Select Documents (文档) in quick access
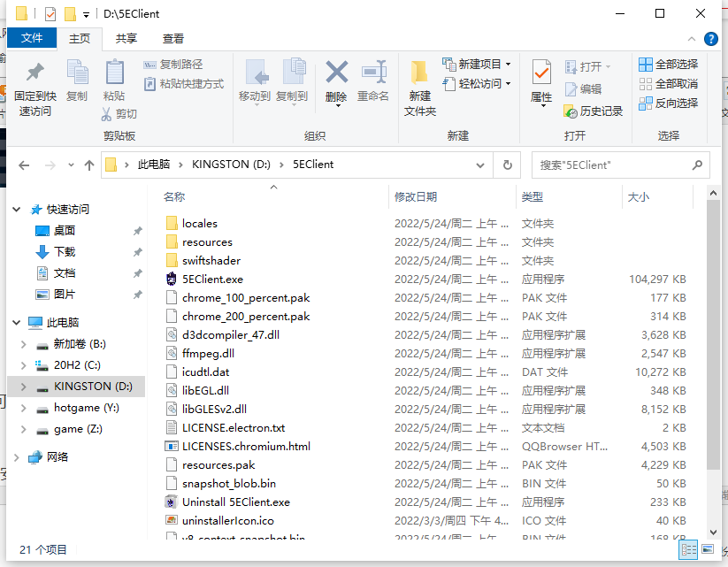The image size is (728, 567). [64, 273]
